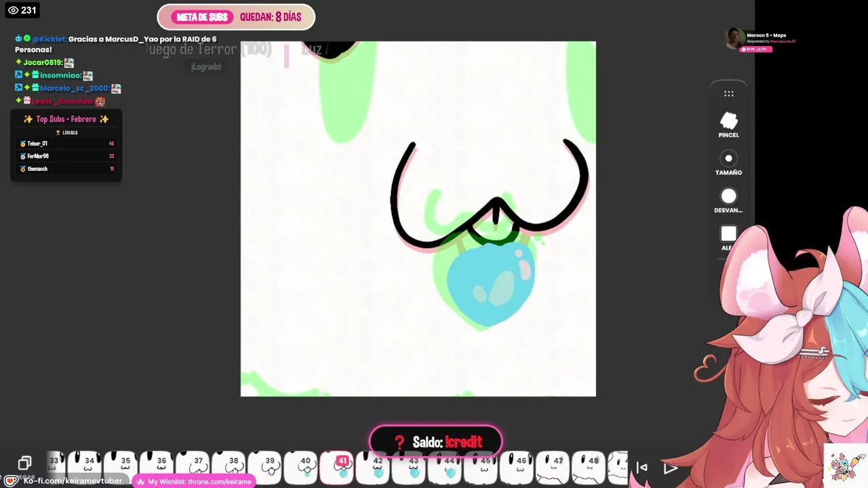Click top sub entry FerMor96
868x488 pixels.
(66, 156)
